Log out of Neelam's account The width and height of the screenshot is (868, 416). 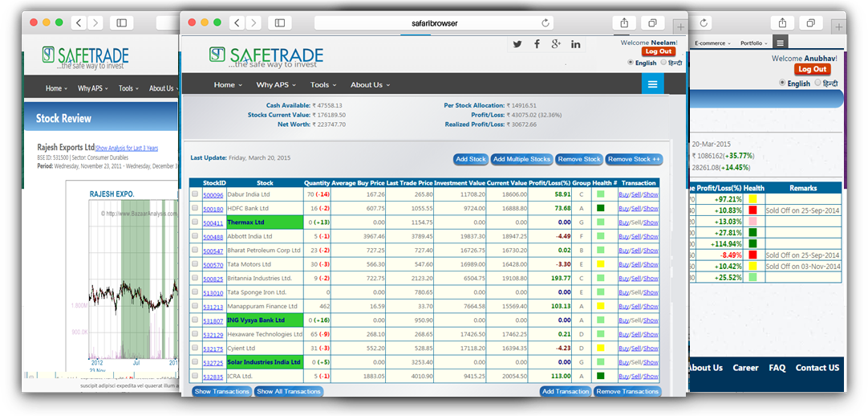tap(658, 51)
